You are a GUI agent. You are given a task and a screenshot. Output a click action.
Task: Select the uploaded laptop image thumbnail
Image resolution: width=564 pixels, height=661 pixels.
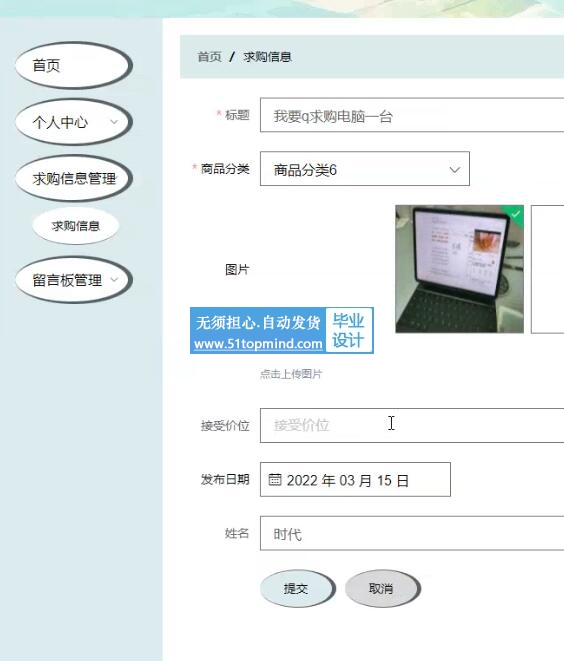[x=459, y=269]
